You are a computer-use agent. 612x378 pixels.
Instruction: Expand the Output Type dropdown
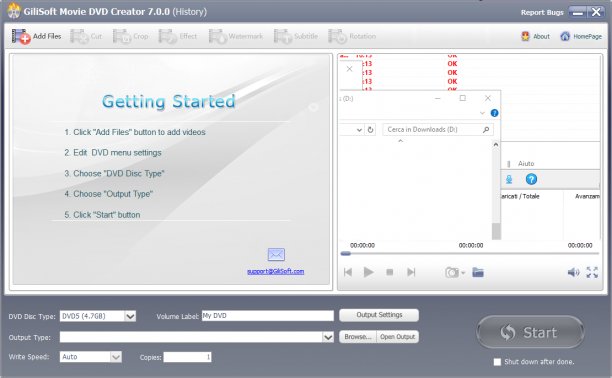coord(328,337)
